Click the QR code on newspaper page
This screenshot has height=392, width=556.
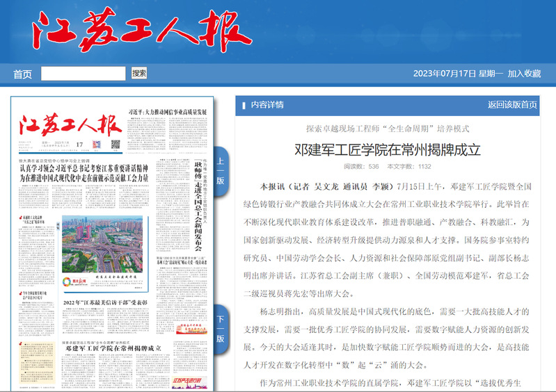click(116, 145)
